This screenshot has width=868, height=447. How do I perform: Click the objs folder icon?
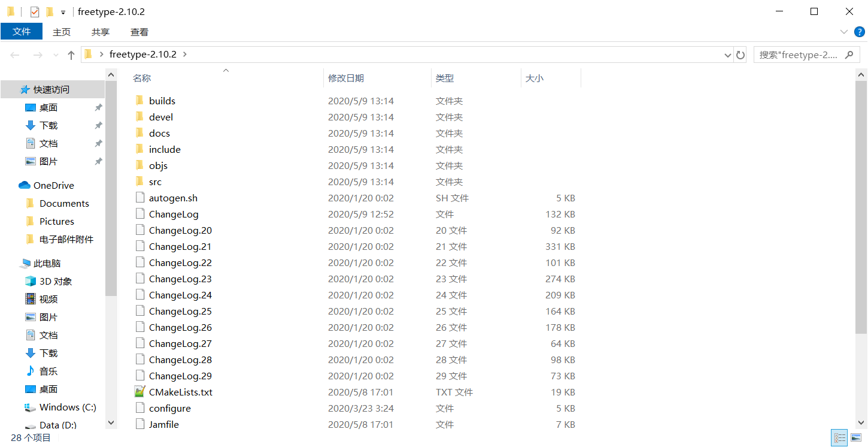(x=139, y=165)
